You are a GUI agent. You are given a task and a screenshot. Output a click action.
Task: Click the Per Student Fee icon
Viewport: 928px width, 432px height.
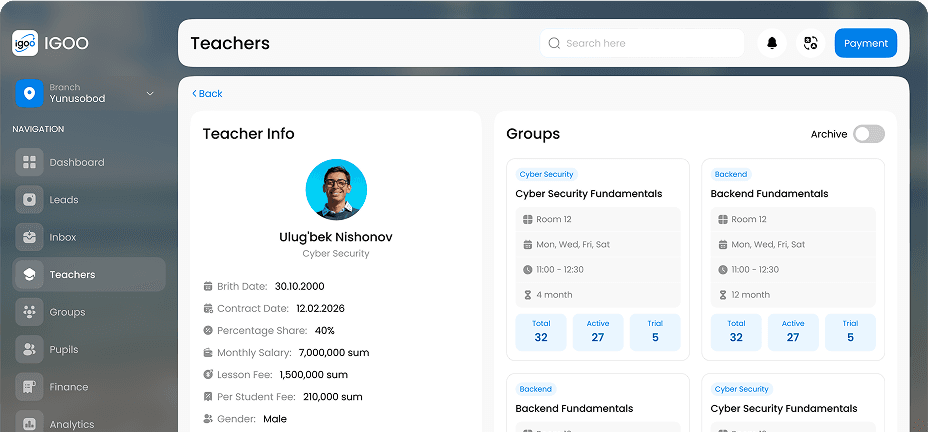208,396
